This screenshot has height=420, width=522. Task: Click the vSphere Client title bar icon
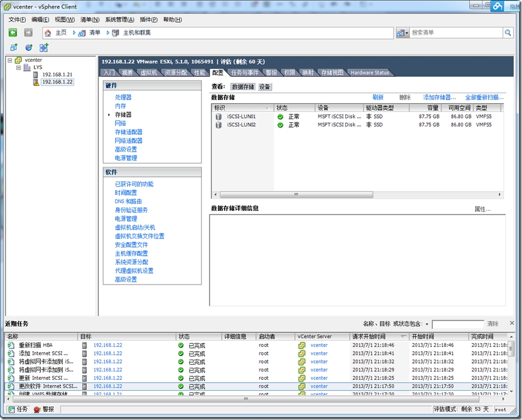7,7
